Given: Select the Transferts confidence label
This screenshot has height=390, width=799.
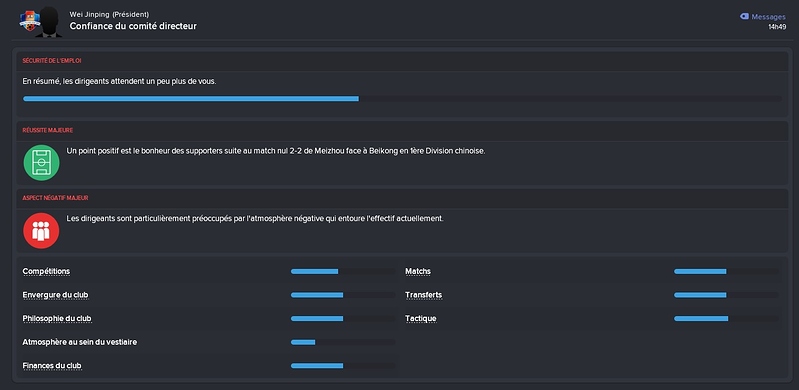Looking at the screenshot, I should pos(423,295).
